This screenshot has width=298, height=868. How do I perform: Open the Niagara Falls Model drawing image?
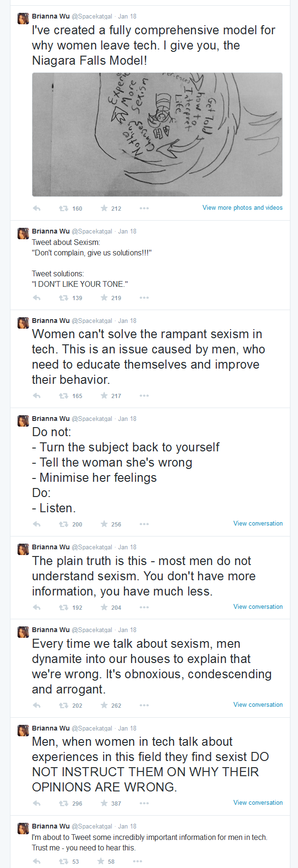(x=157, y=135)
